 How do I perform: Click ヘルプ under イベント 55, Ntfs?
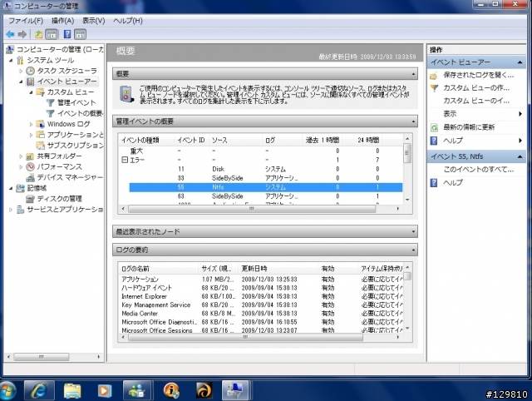453,183
